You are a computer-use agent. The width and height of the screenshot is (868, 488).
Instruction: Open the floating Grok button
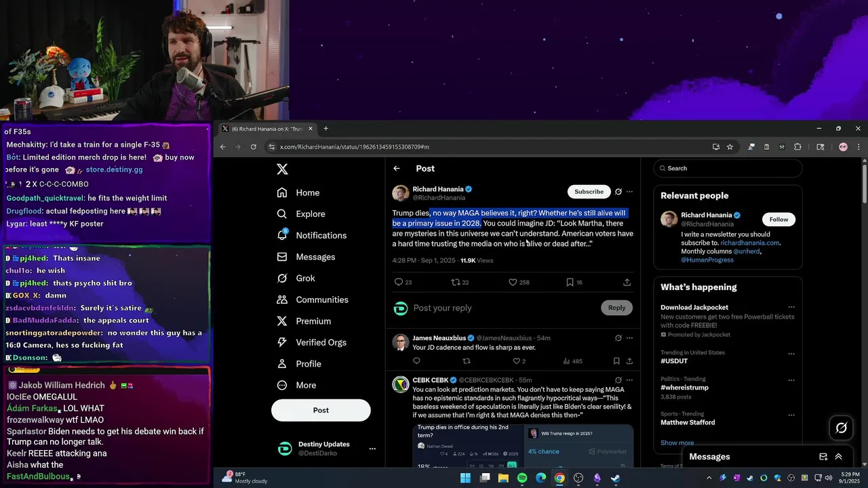[x=842, y=428]
